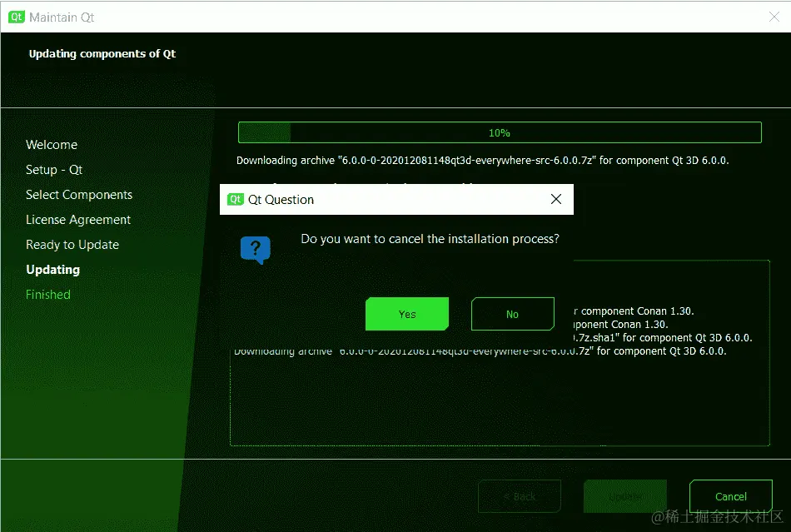The height and width of the screenshot is (532, 791).
Task: Click the log line ending 'component Conan 1.30.'
Action: 634,311
